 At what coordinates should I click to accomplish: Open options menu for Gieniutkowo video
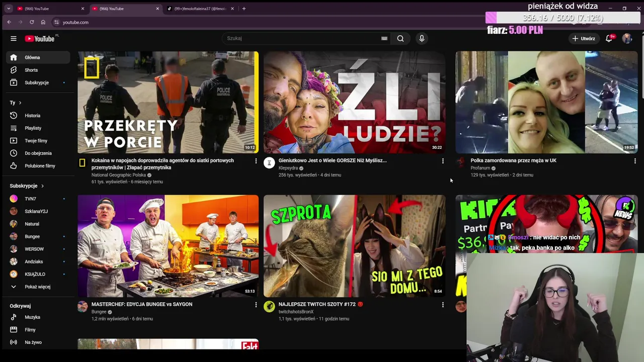(x=443, y=161)
